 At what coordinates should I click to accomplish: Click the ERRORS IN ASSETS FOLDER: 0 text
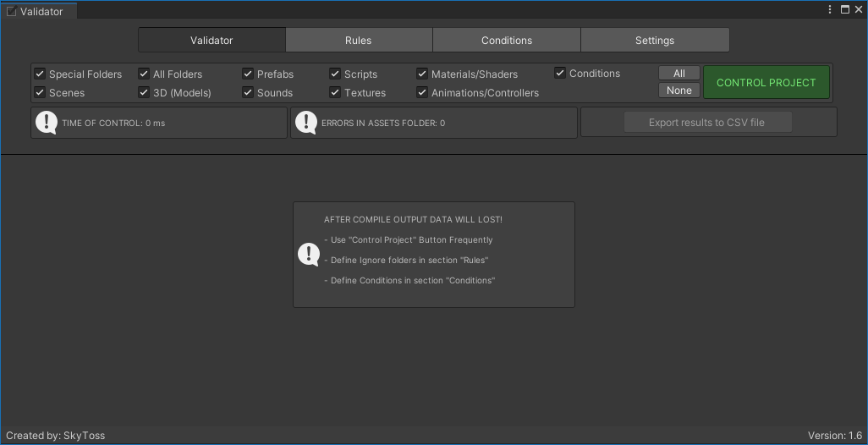[x=383, y=123]
